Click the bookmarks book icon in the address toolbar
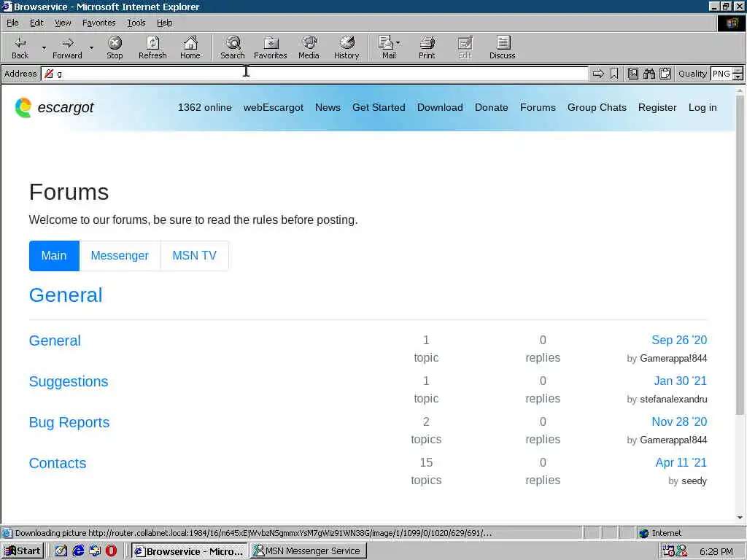The height and width of the screenshot is (560, 747). (x=632, y=74)
